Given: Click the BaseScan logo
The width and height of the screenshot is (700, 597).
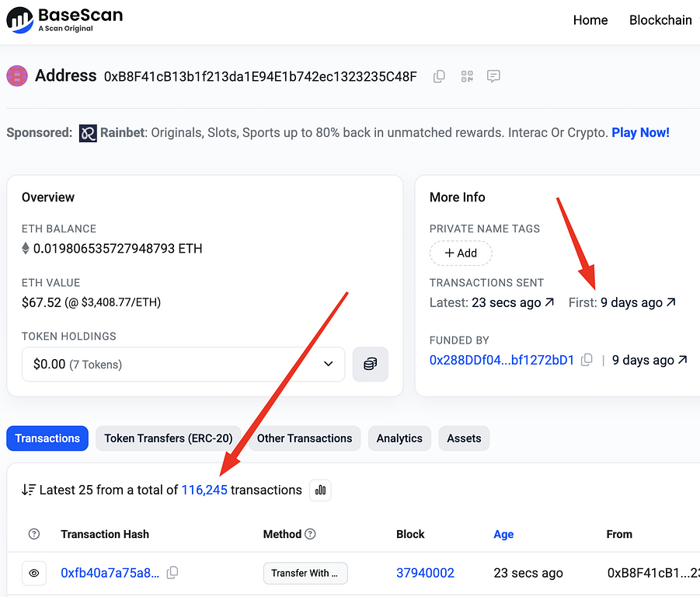Looking at the screenshot, I should 65,19.
